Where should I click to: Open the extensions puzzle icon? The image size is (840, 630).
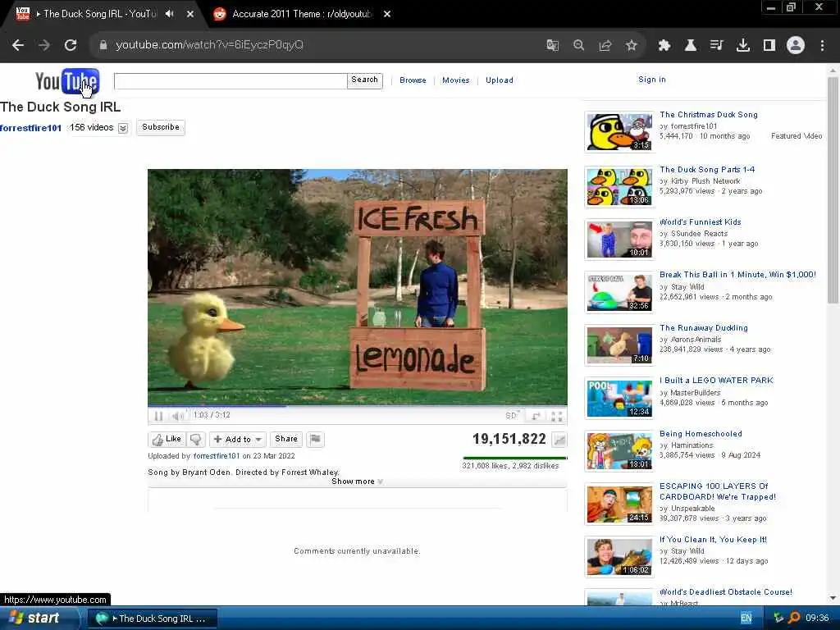click(x=664, y=46)
